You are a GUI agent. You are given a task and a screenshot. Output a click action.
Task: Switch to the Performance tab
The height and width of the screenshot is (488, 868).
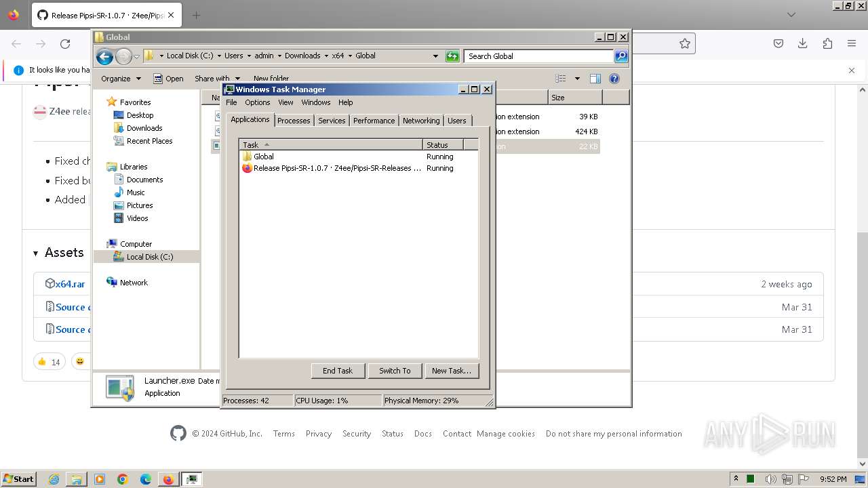click(374, 121)
